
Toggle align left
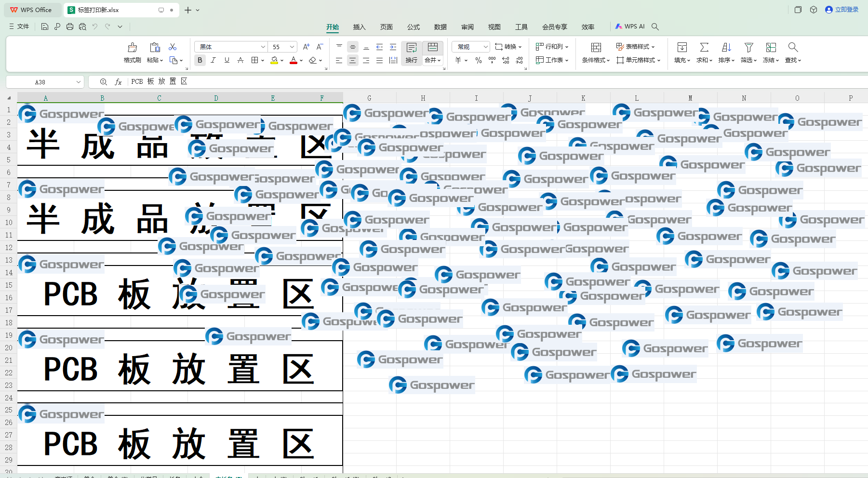pyautogui.click(x=339, y=60)
